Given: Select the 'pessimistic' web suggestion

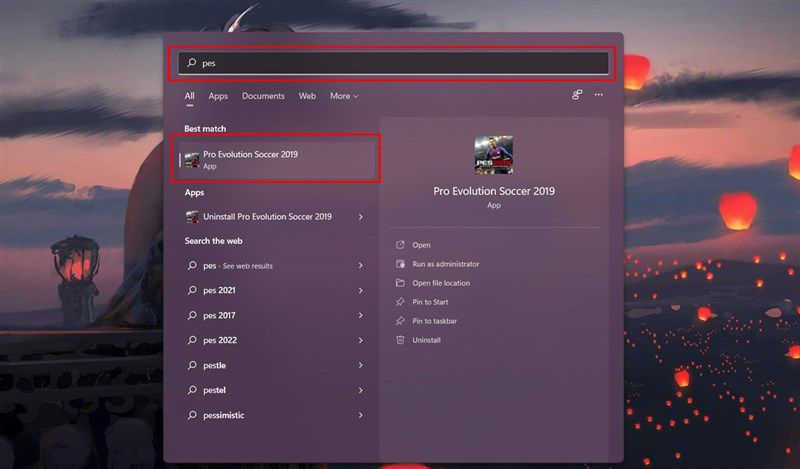Looking at the screenshot, I should (x=276, y=415).
